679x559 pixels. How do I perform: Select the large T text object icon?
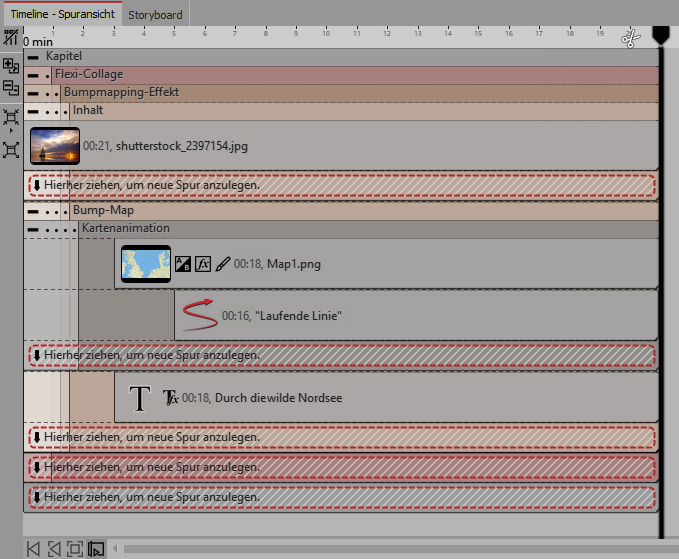point(139,398)
